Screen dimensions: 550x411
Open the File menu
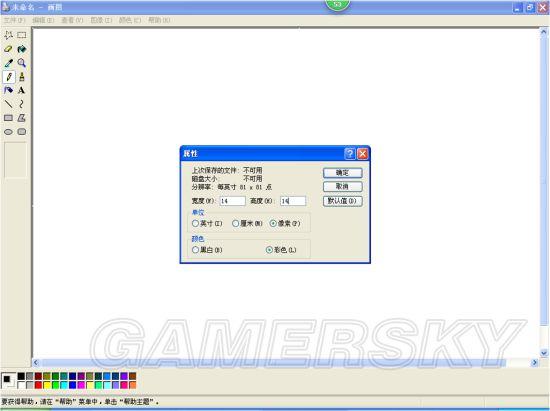[14, 20]
